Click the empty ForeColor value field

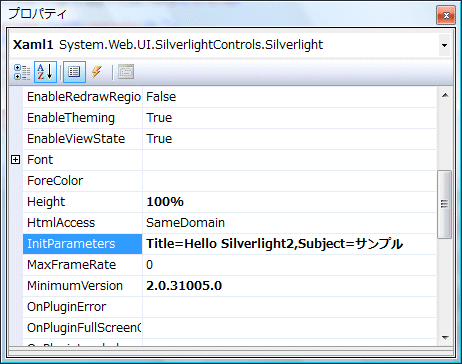pos(289,181)
